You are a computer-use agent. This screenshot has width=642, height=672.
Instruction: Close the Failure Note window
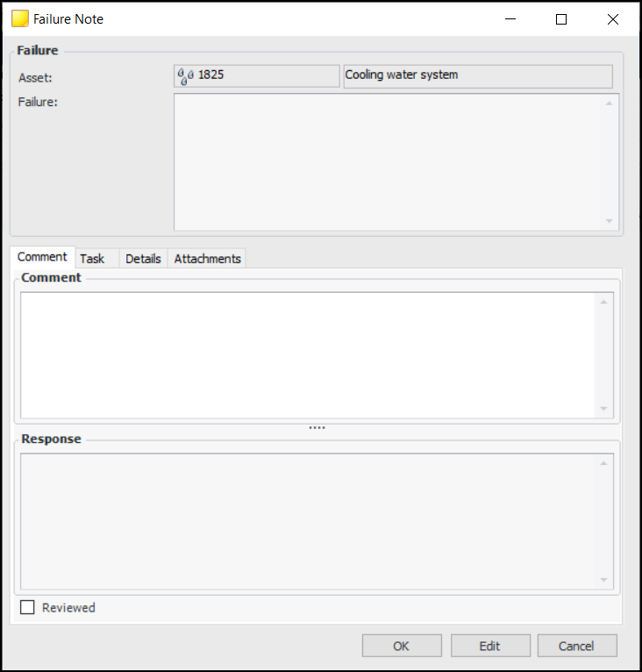click(612, 18)
